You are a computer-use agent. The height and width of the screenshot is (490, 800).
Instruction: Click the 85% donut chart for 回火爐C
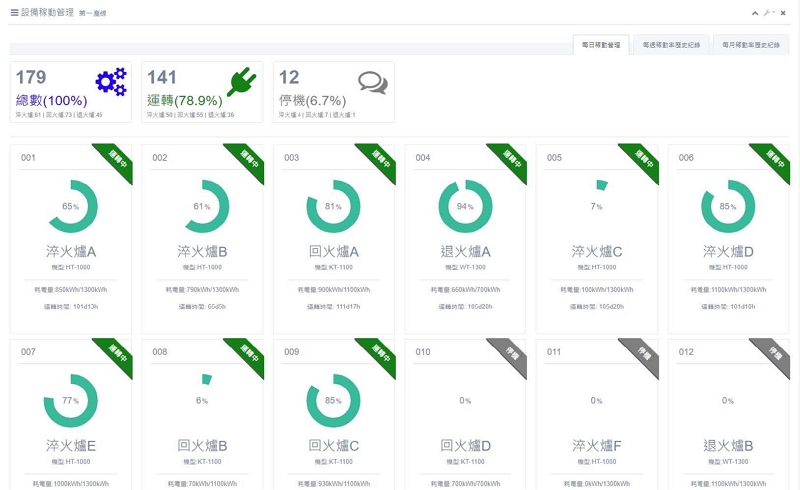point(333,400)
